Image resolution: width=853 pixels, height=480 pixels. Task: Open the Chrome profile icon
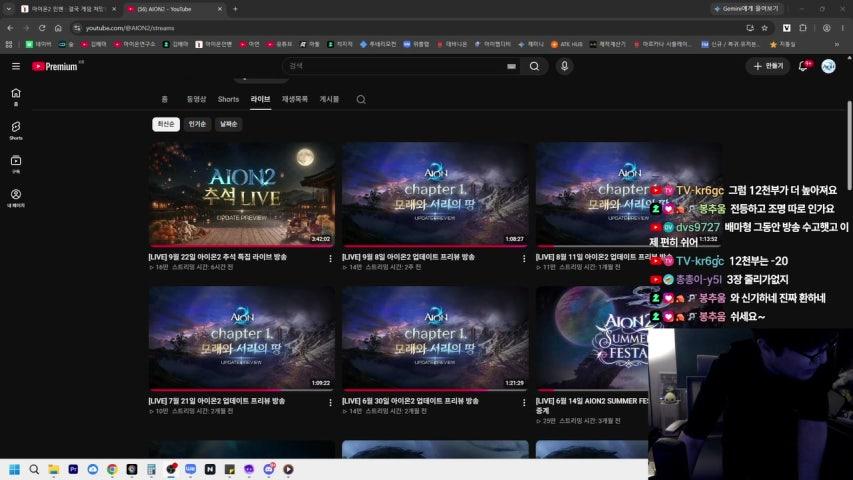tap(826, 28)
